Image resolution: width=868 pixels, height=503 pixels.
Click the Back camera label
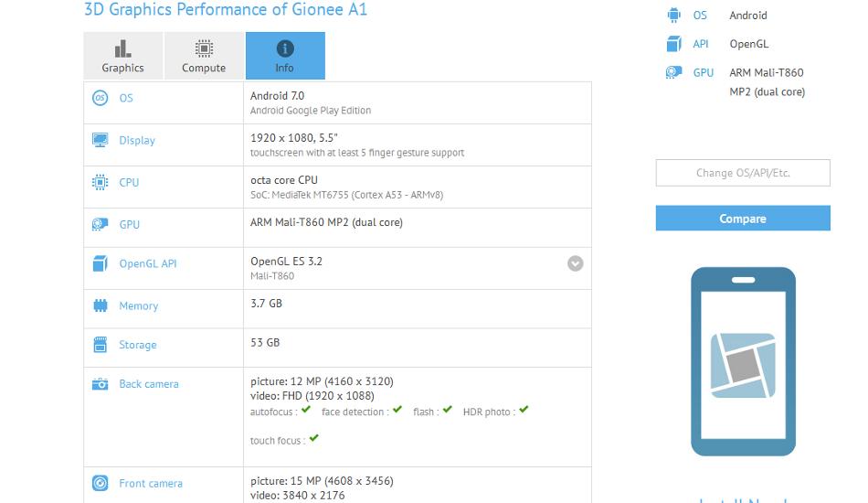click(x=149, y=384)
